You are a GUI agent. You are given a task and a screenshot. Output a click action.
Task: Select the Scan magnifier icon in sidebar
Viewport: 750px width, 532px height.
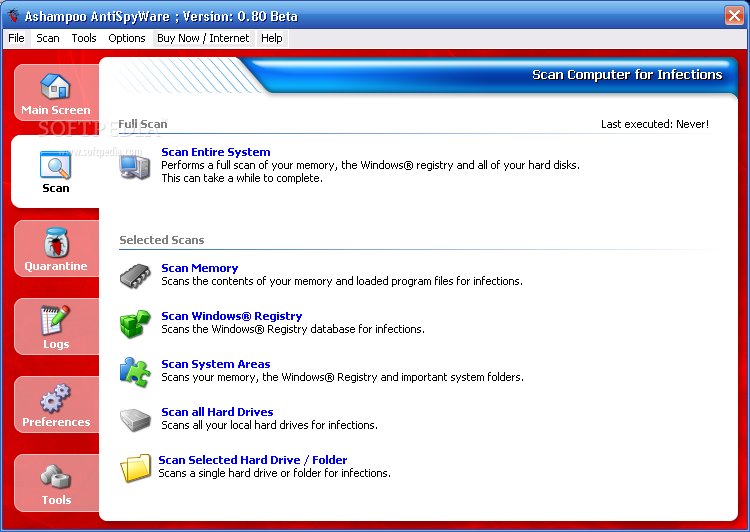coord(55,165)
